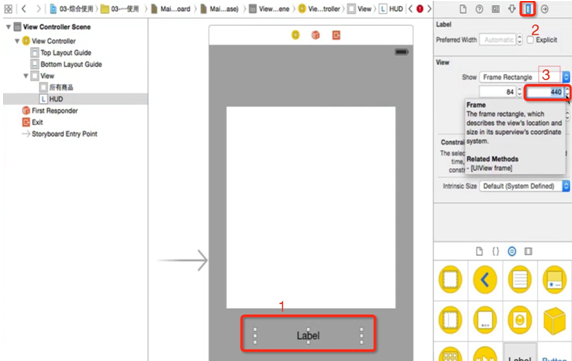The width and height of the screenshot is (572, 361).
Task: Pick the Split View Controller library object
Action: [x=450, y=320]
